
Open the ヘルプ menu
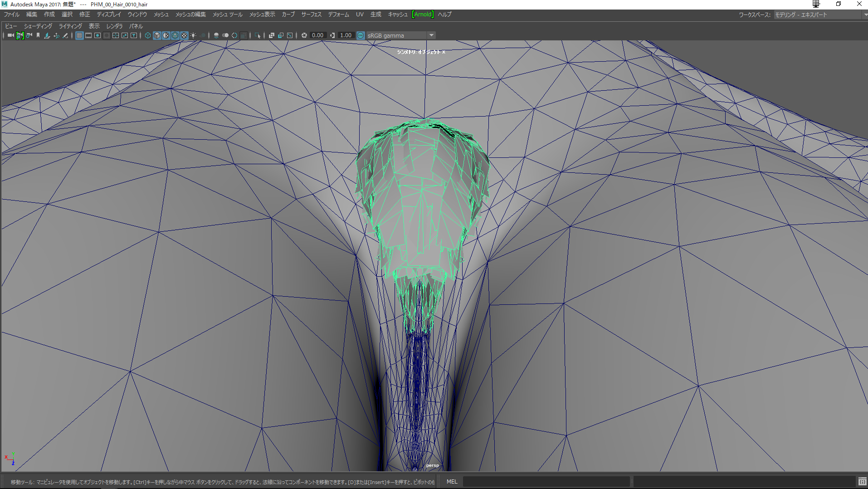[444, 15]
